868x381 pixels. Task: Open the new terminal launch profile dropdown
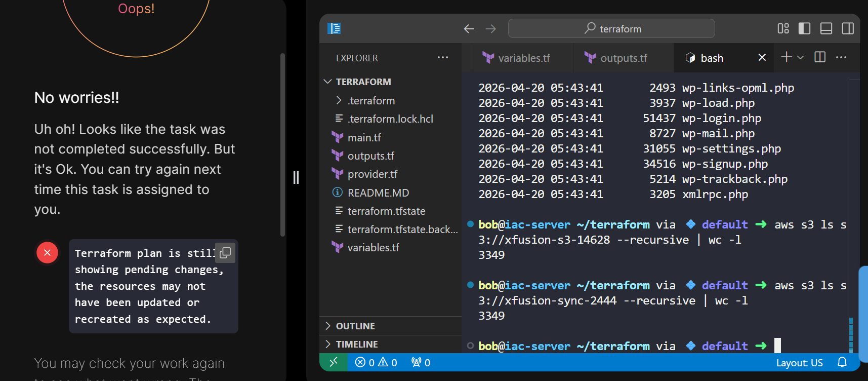point(801,58)
